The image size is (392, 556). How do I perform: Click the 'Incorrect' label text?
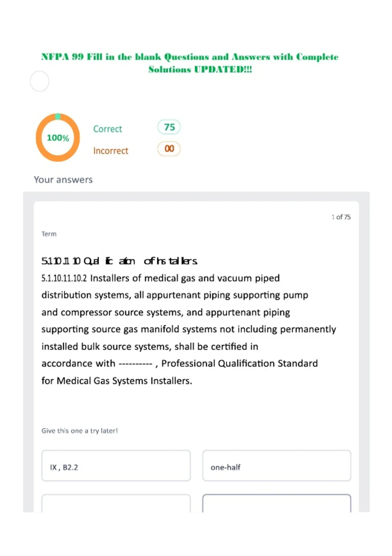click(x=111, y=151)
